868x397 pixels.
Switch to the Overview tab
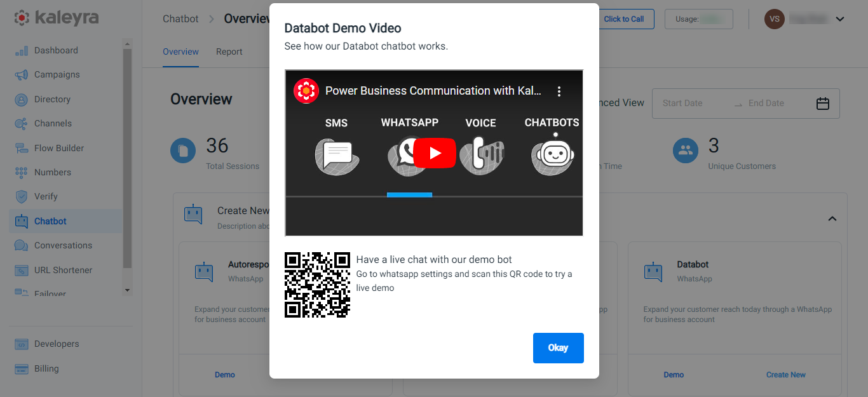(x=180, y=52)
